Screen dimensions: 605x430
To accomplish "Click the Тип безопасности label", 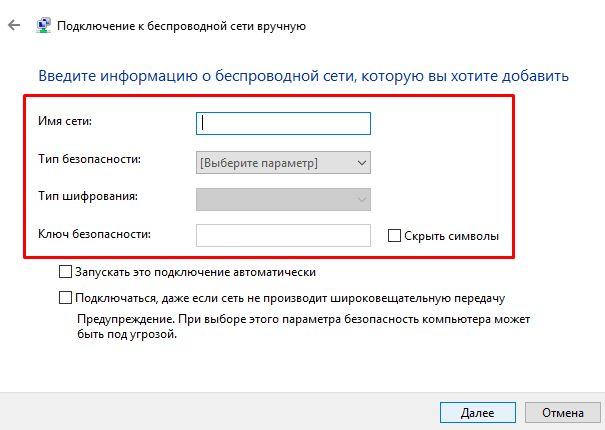I will pos(90,159).
